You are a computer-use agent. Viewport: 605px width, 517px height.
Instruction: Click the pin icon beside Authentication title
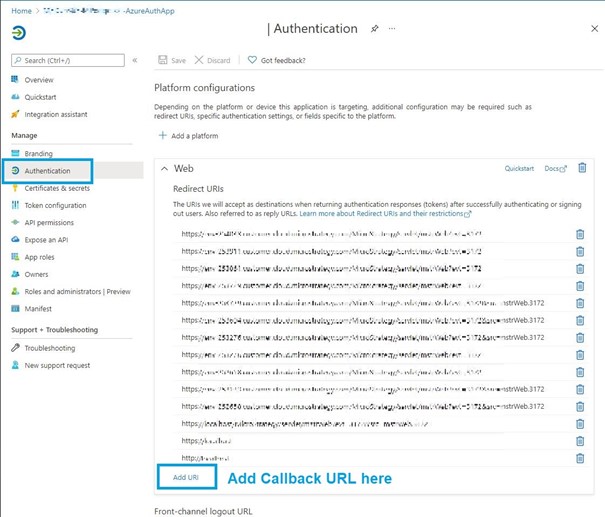(x=374, y=29)
